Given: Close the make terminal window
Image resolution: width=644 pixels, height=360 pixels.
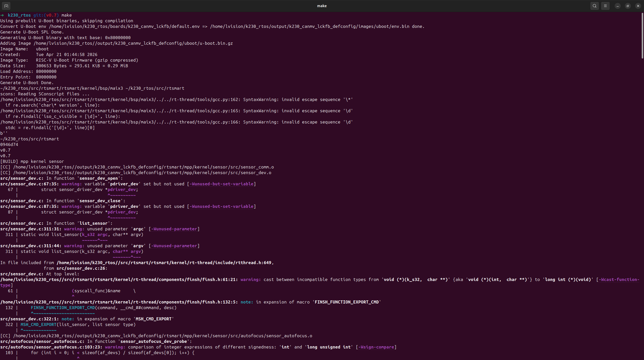Looking at the screenshot, I should click(638, 6).
